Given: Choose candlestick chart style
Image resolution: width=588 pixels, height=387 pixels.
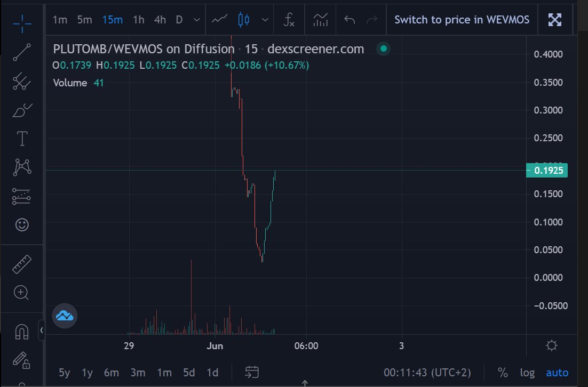Looking at the screenshot, I should pos(244,20).
